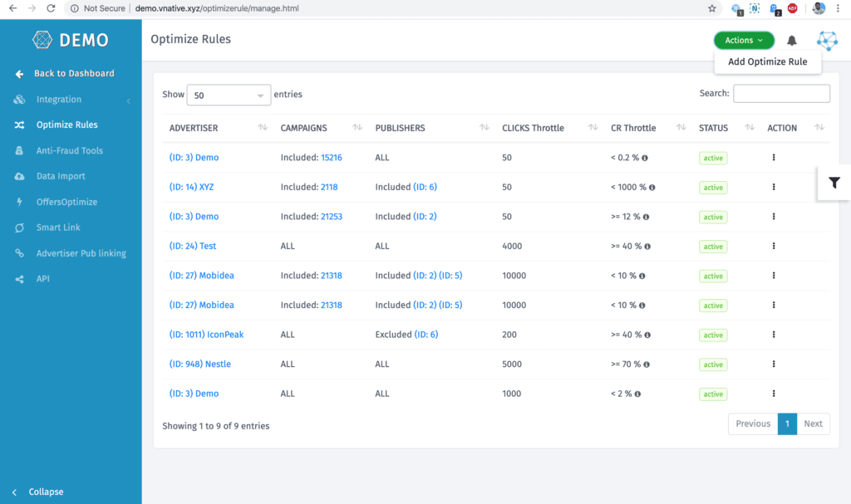851x504 pixels.
Task: Open three-dot action menu for Nestle row
Action: pos(774,364)
